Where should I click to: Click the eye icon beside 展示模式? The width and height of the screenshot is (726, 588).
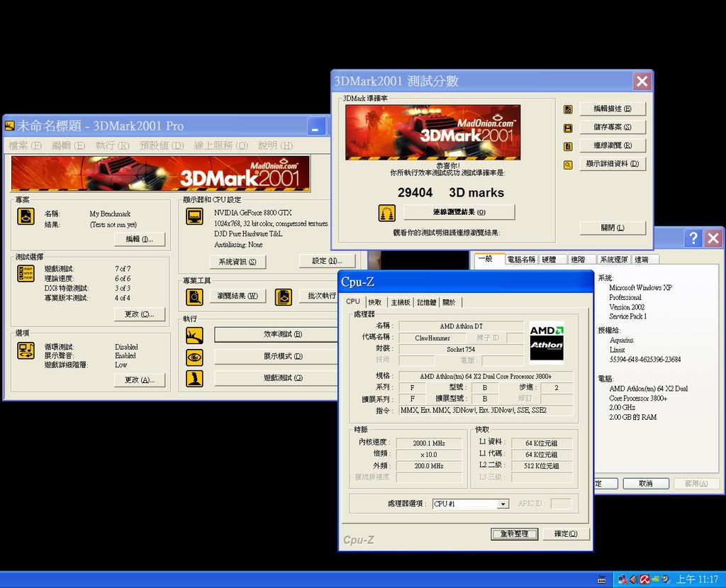click(194, 357)
